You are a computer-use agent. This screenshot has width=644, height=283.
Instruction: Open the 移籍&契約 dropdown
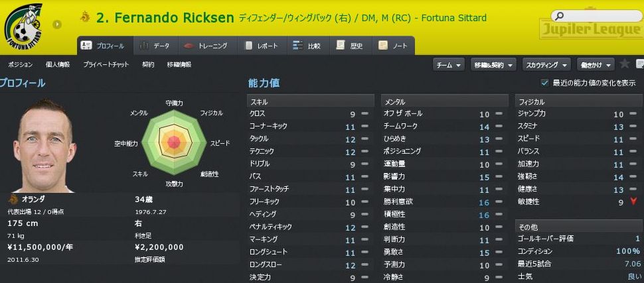[x=493, y=65]
